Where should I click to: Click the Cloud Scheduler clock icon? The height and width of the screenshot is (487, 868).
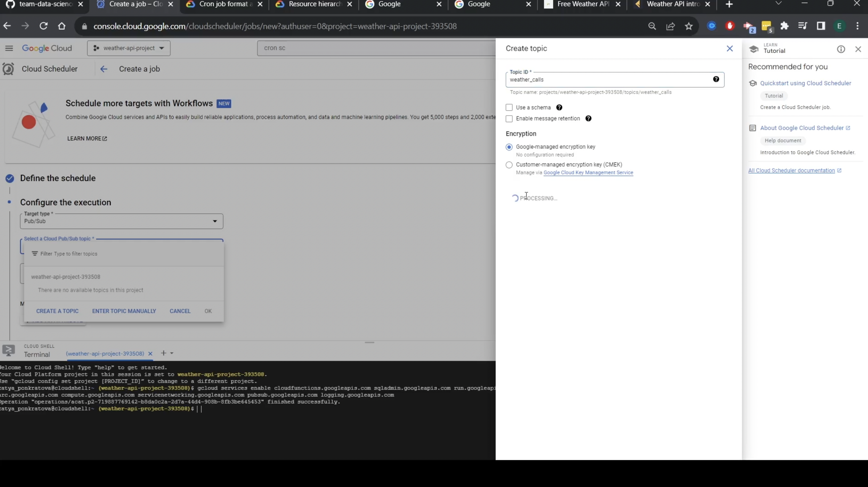pos(8,69)
